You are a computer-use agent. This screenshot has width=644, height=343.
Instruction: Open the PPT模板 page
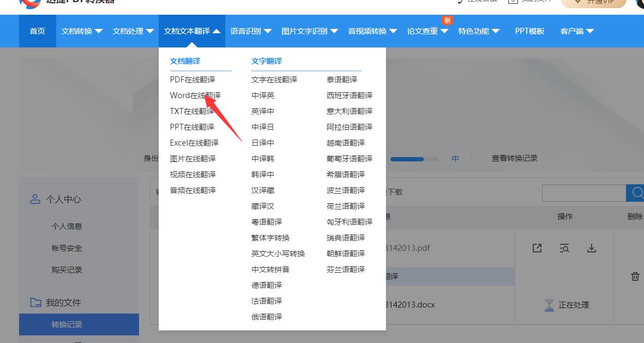click(x=529, y=31)
